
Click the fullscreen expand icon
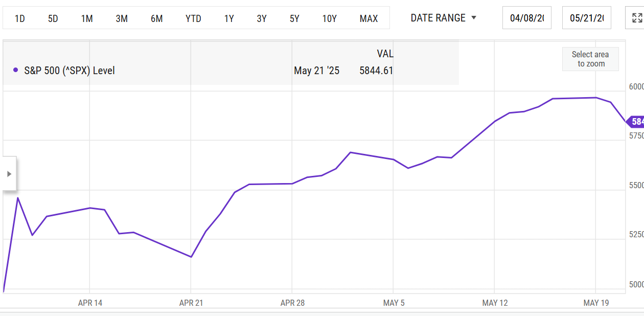(x=636, y=18)
